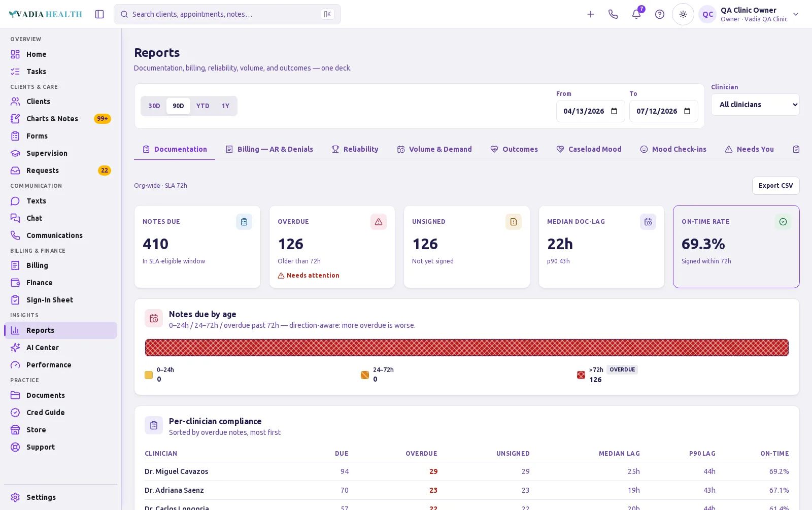Open the From date calendar picker
The image size is (812, 510).
tap(614, 111)
